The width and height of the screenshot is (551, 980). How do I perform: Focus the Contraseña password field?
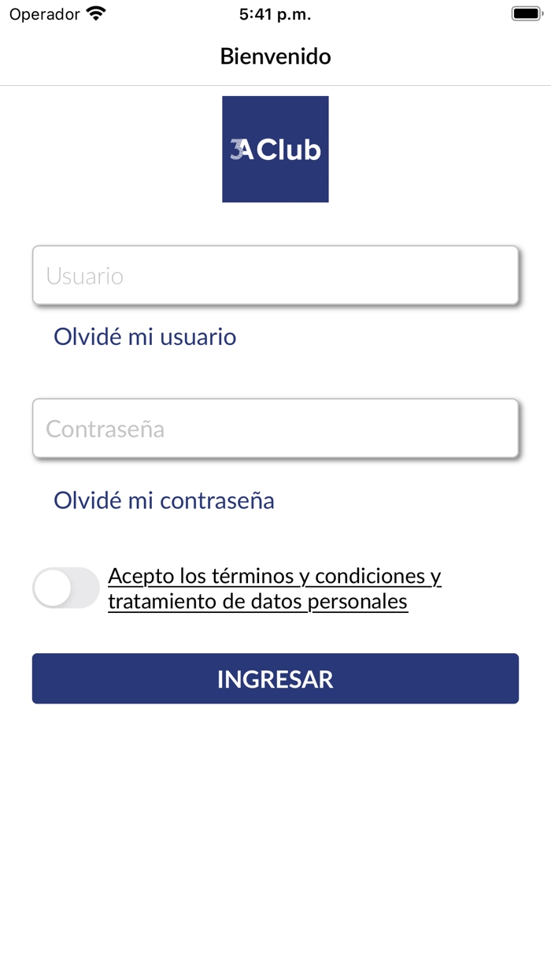pyautogui.click(x=275, y=429)
